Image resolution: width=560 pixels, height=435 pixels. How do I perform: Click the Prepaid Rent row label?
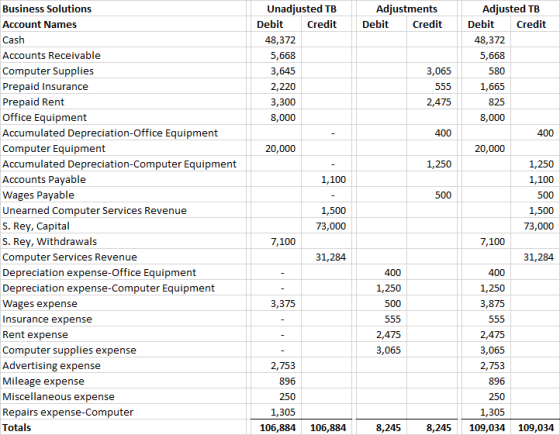click(33, 102)
